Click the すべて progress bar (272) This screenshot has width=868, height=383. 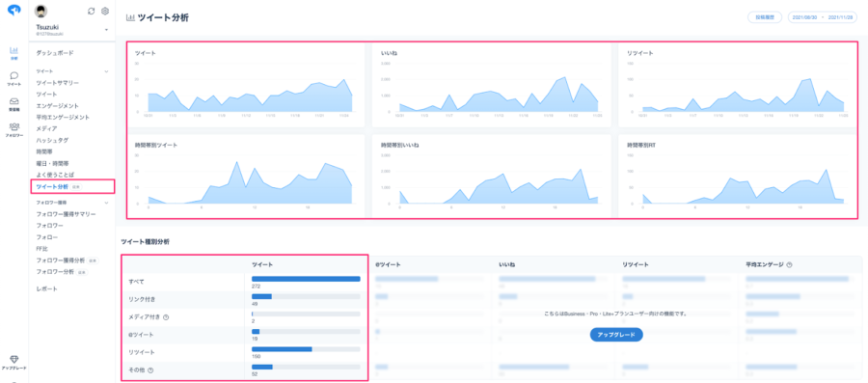coord(306,279)
